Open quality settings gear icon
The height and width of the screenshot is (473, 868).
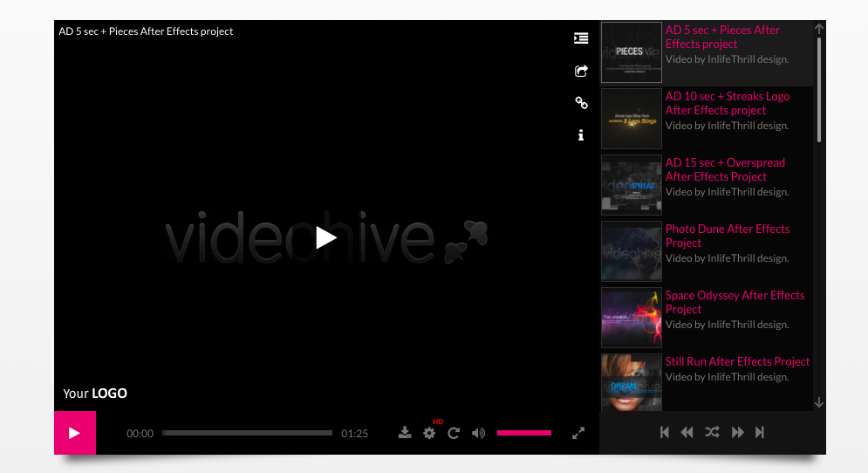point(429,433)
